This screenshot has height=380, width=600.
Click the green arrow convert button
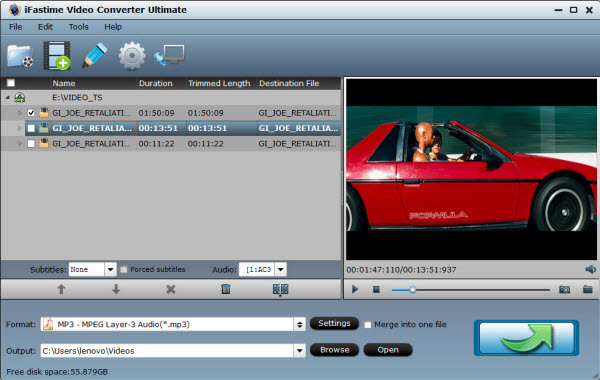pos(527,338)
